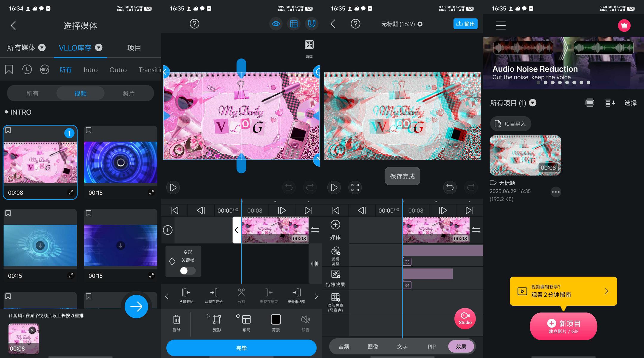Open the 无标题 project thumbnail

525,155
